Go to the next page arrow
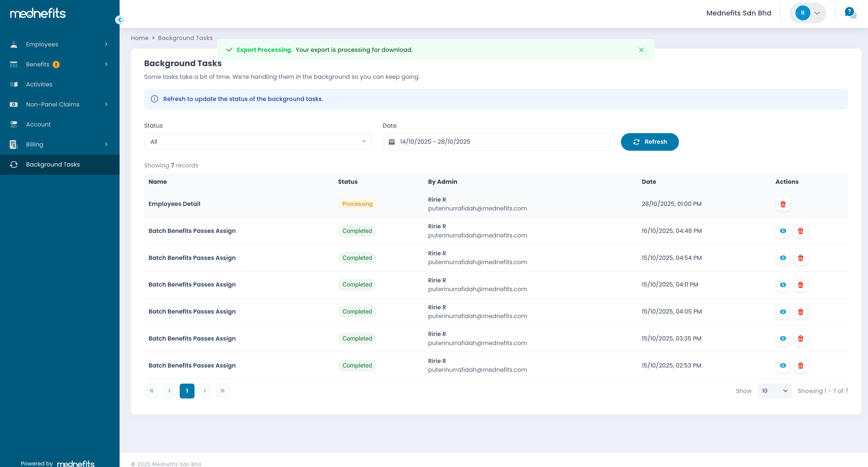The width and height of the screenshot is (868, 467). pyautogui.click(x=205, y=391)
